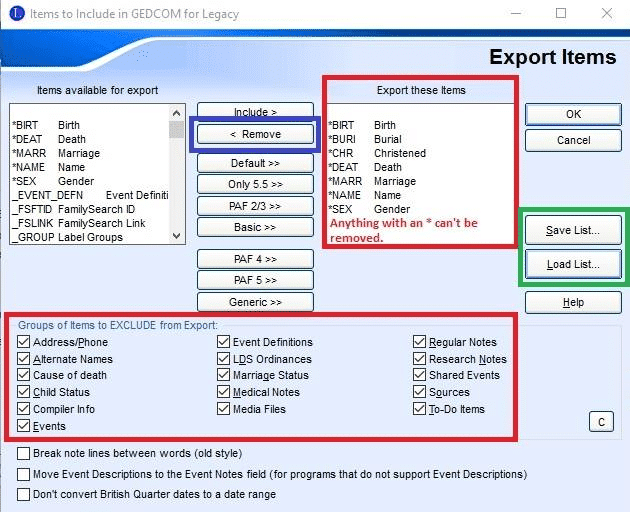Open Help for export items
The width and height of the screenshot is (630, 512).
(x=573, y=302)
